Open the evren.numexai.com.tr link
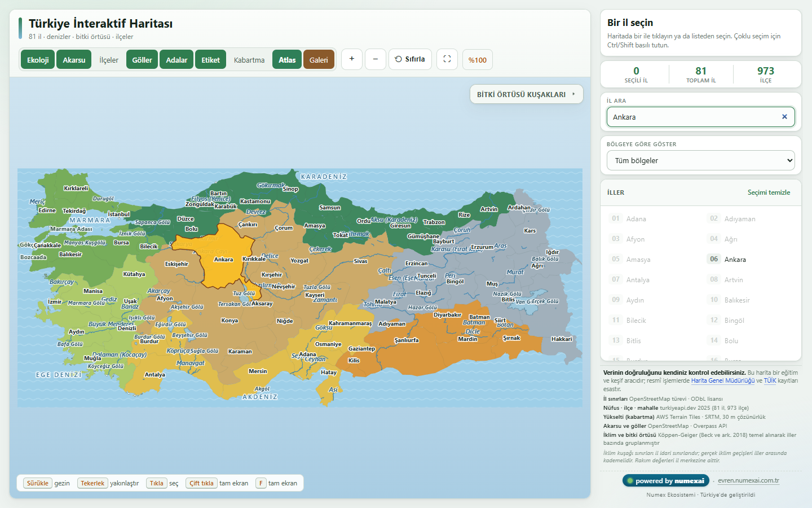Image resolution: width=812 pixels, height=508 pixels. pos(748,480)
